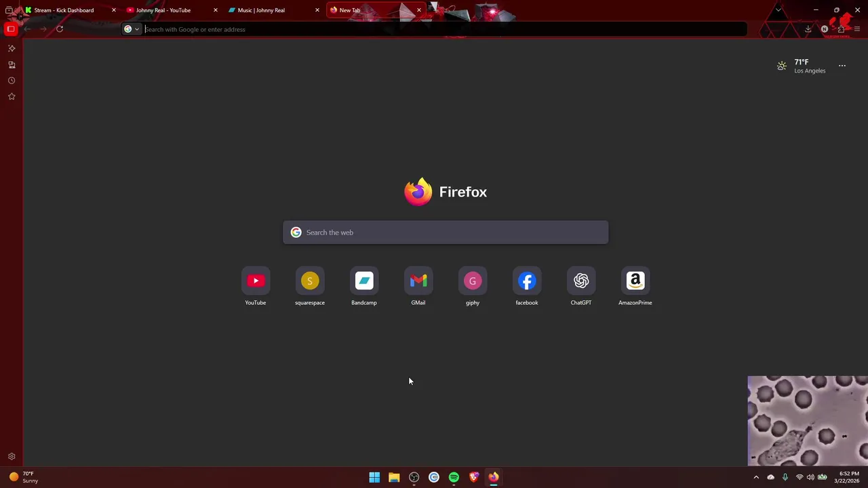Screen dimensions: 868x488
Task: Open synced tabs icon in sidebar
Action: point(12,65)
